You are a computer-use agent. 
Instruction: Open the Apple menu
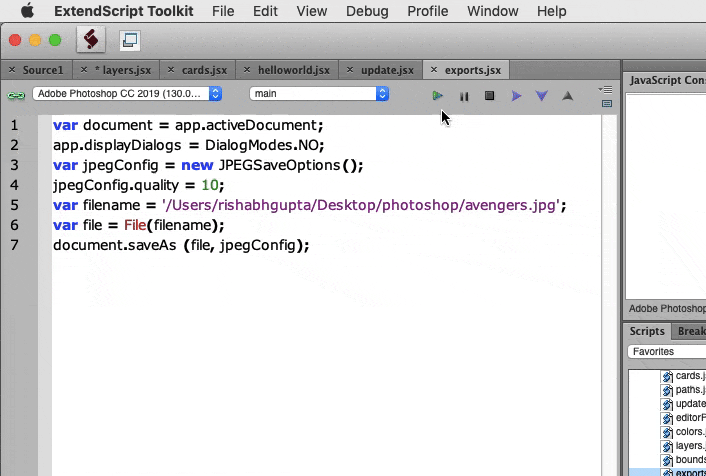(27, 11)
